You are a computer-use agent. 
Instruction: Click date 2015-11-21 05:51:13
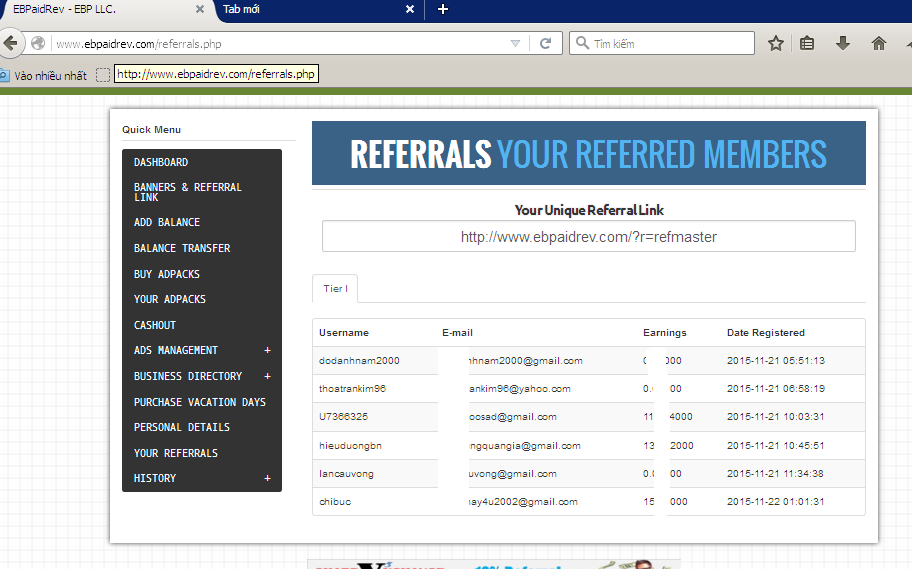(775, 361)
